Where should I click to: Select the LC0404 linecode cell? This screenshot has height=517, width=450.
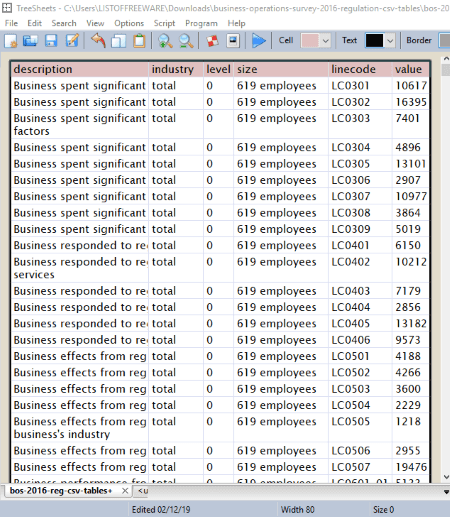[x=360, y=307]
